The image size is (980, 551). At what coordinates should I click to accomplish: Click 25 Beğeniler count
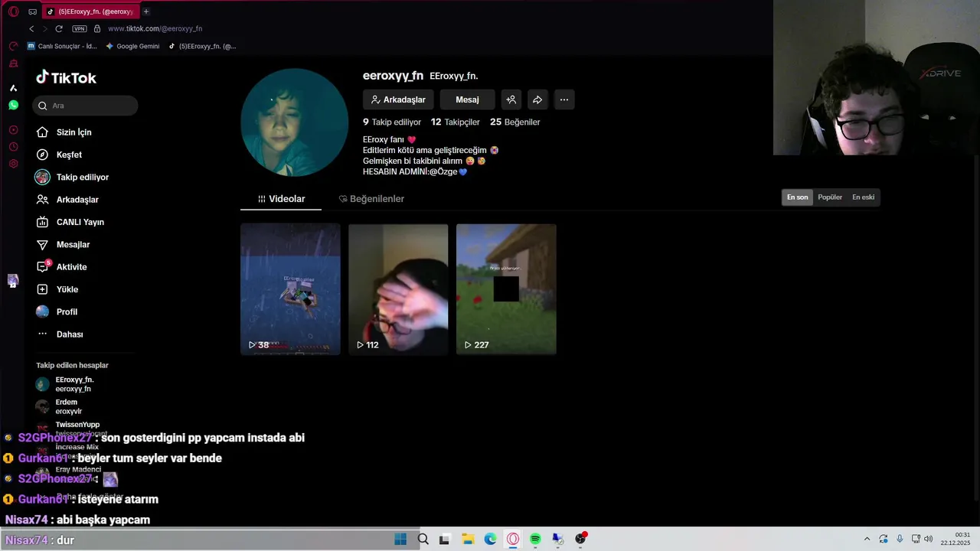tap(515, 122)
